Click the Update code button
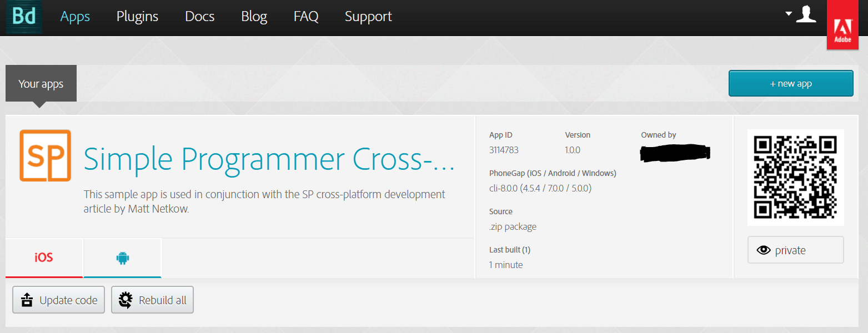Viewport: 868px width, 333px height. click(58, 300)
